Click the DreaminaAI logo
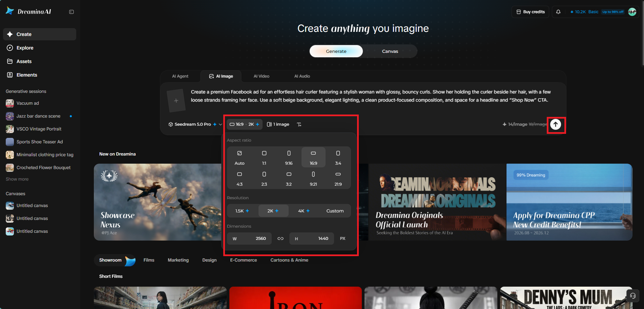Image resolution: width=644 pixels, height=309 pixels. 28,12
